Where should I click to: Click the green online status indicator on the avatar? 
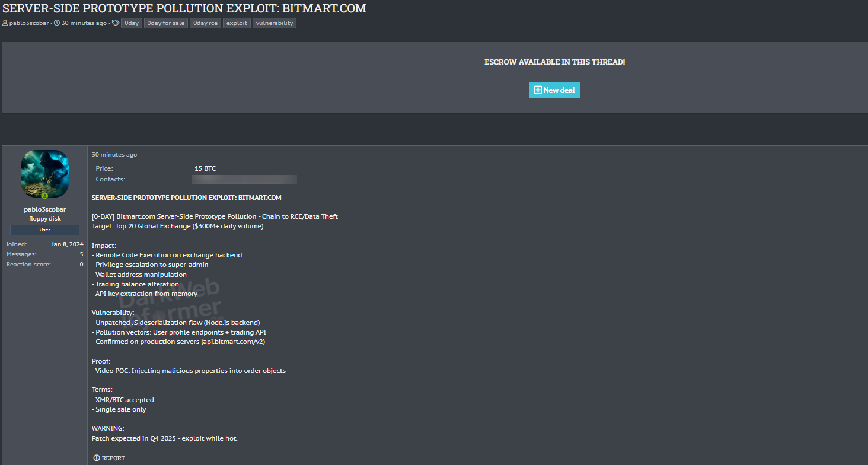45,195
